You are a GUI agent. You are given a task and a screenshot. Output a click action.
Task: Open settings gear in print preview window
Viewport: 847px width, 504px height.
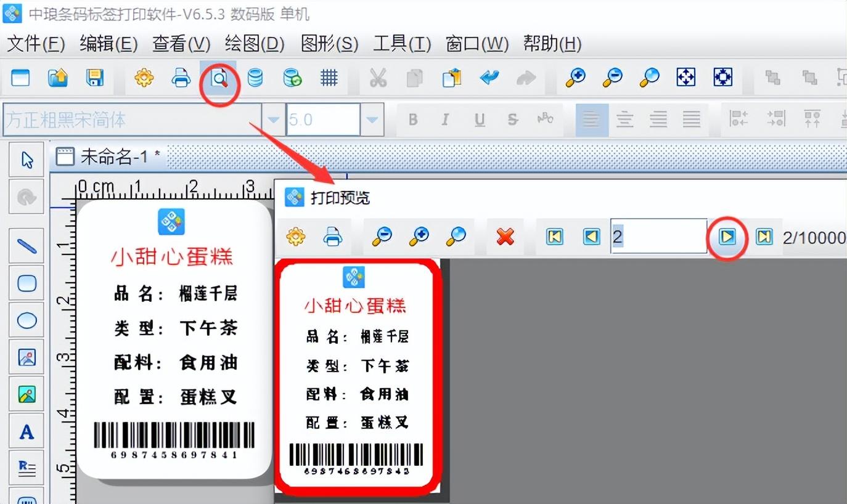pos(296,237)
